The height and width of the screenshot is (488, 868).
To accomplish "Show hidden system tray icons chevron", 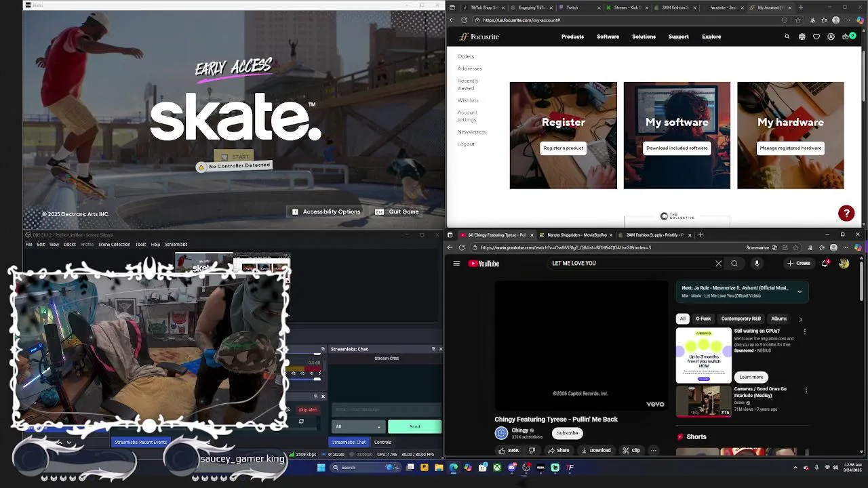I will click(795, 468).
